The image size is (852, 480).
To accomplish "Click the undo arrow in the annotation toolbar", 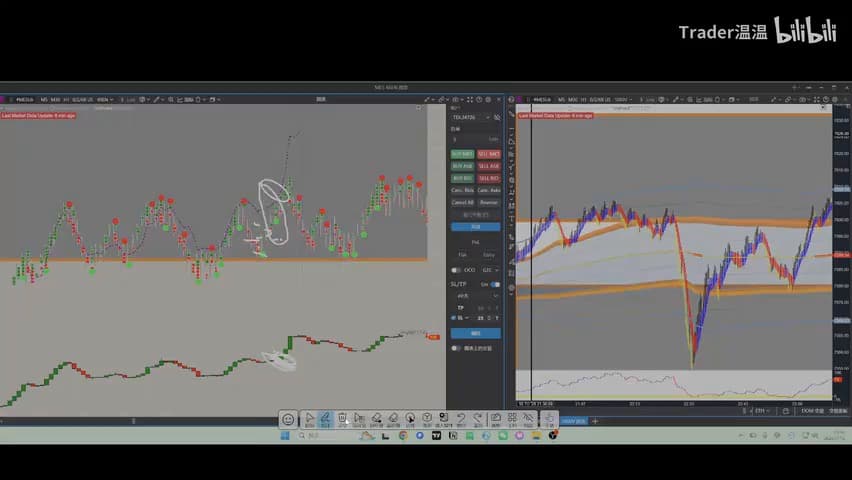I will pyautogui.click(x=461, y=419).
